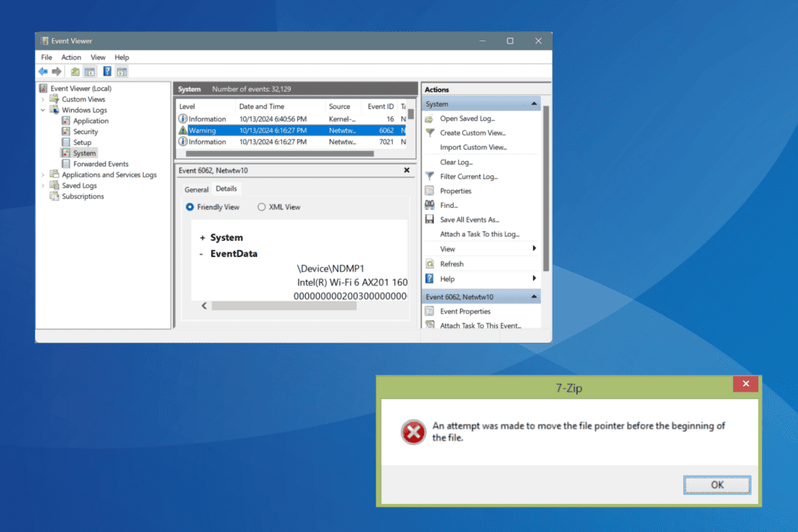
Task: Click the Setup log icon in tree
Action: [x=65, y=142]
